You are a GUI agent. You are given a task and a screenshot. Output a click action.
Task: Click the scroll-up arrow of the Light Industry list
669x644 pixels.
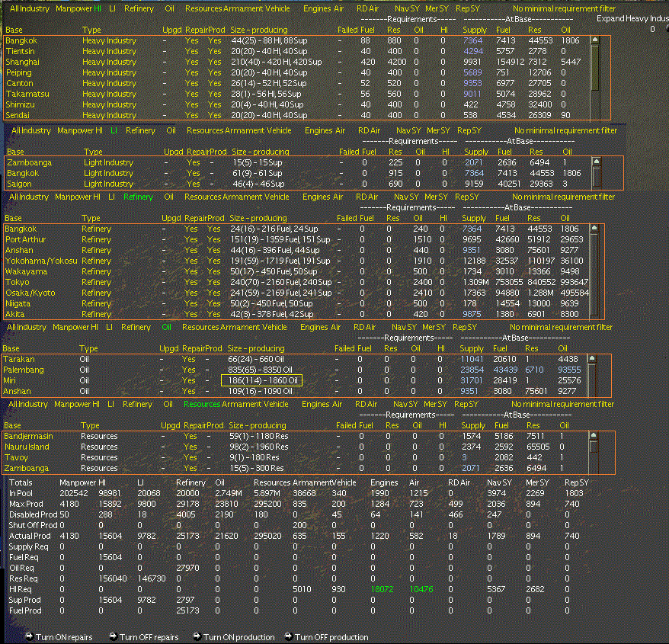tap(597, 162)
